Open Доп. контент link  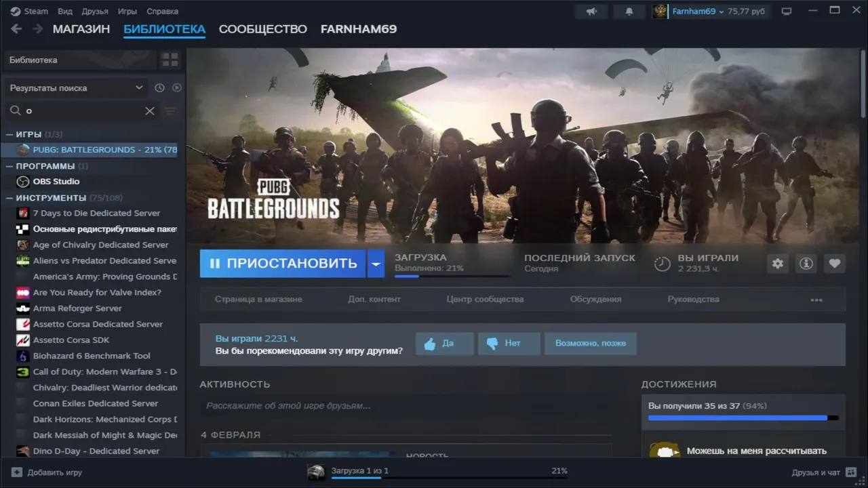374,299
